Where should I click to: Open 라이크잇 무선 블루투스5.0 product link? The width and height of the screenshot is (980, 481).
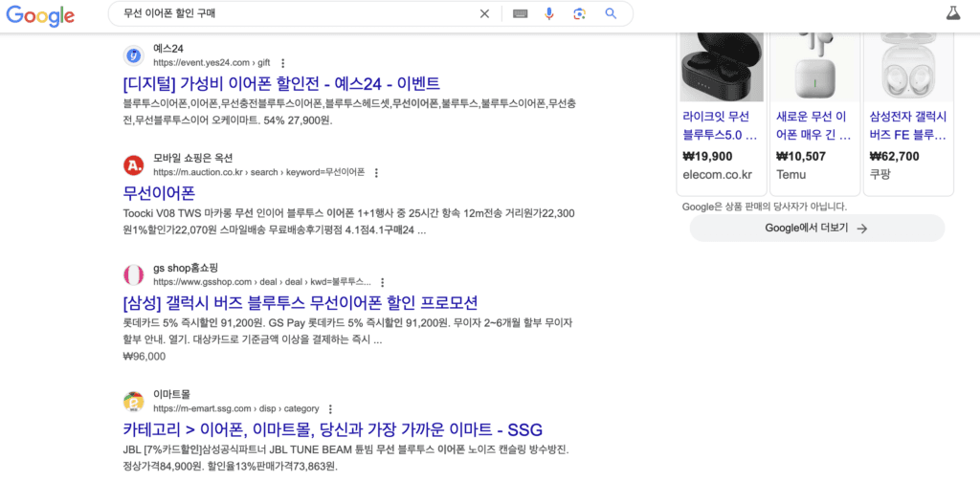(x=720, y=125)
